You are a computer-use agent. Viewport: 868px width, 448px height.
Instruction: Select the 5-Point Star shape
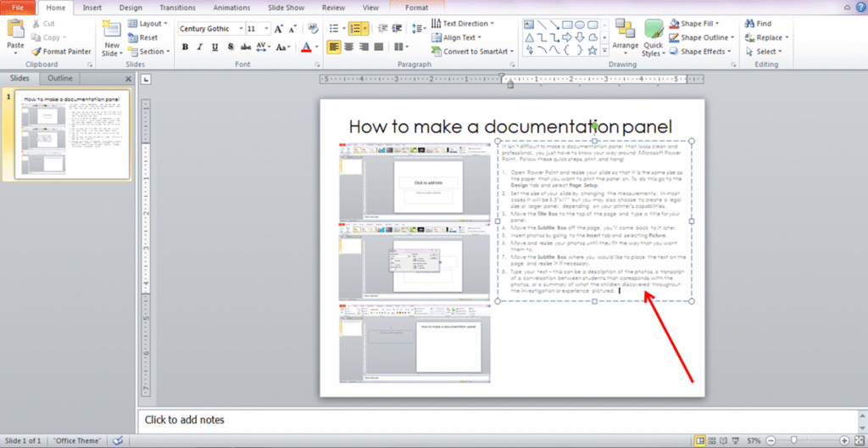click(593, 50)
